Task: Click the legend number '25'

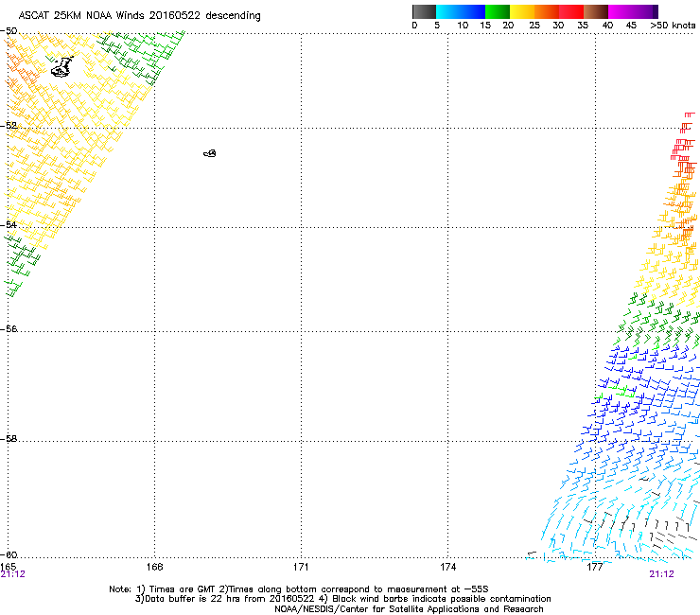Action: click(x=534, y=25)
